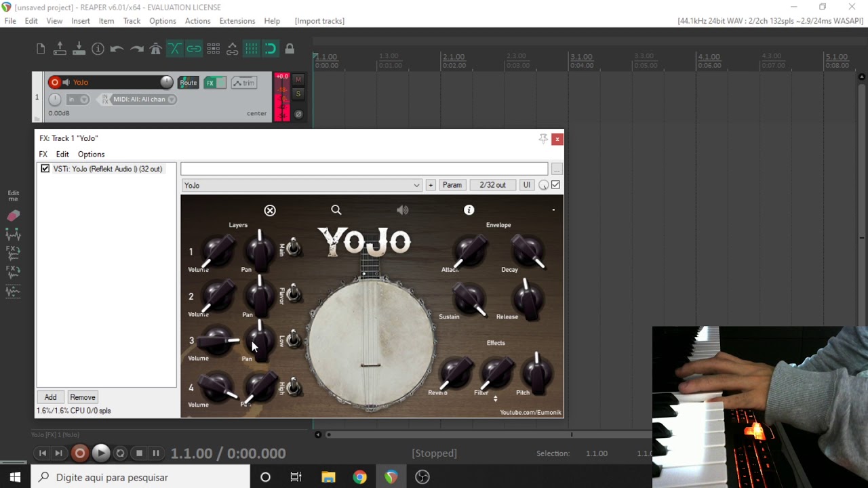
Task: Flip the High layer toggle switch
Action: click(x=293, y=387)
